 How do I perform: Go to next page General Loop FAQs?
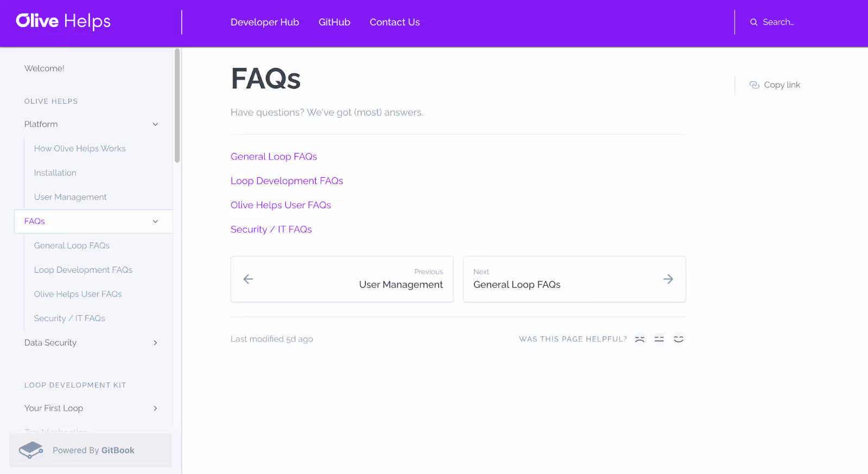pos(575,279)
